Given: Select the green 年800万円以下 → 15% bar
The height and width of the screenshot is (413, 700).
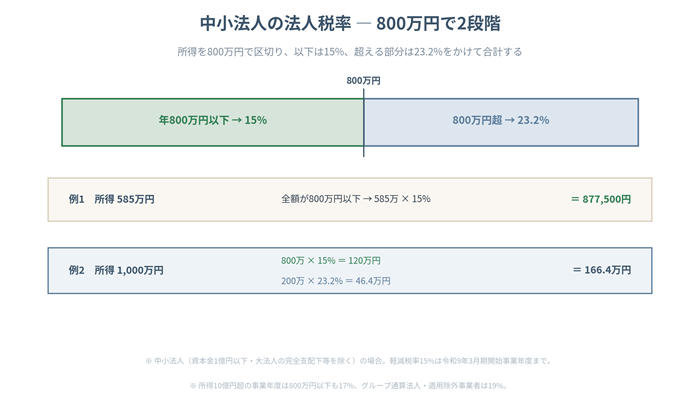Looking at the screenshot, I should pyautogui.click(x=212, y=122).
